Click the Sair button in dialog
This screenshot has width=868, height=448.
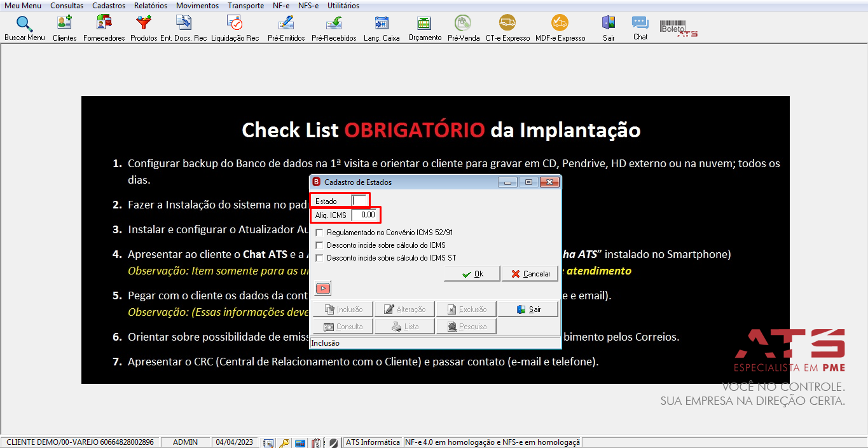tap(528, 309)
